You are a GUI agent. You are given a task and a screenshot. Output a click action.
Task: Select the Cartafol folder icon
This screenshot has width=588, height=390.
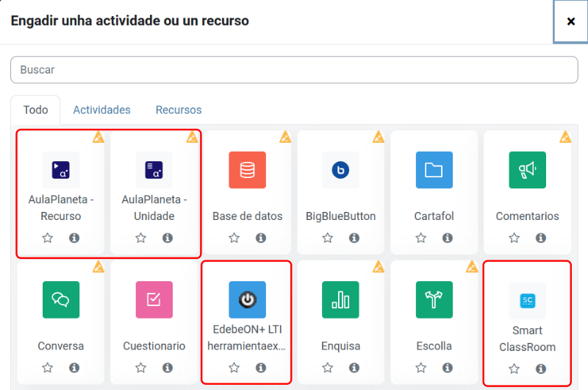tap(434, 170)
